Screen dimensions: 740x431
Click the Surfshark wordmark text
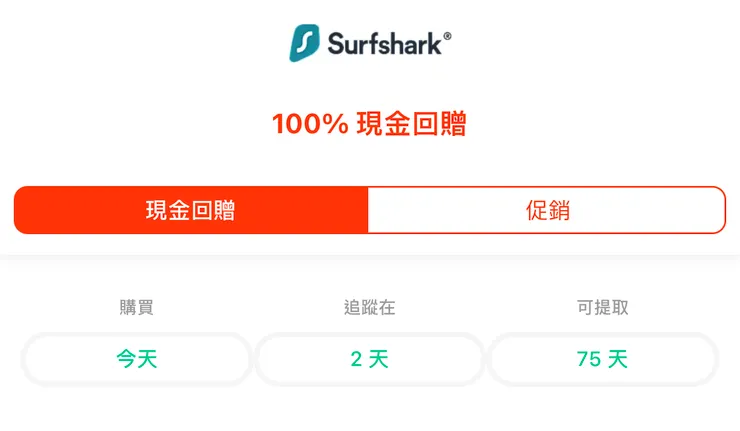tap(384, 44)
